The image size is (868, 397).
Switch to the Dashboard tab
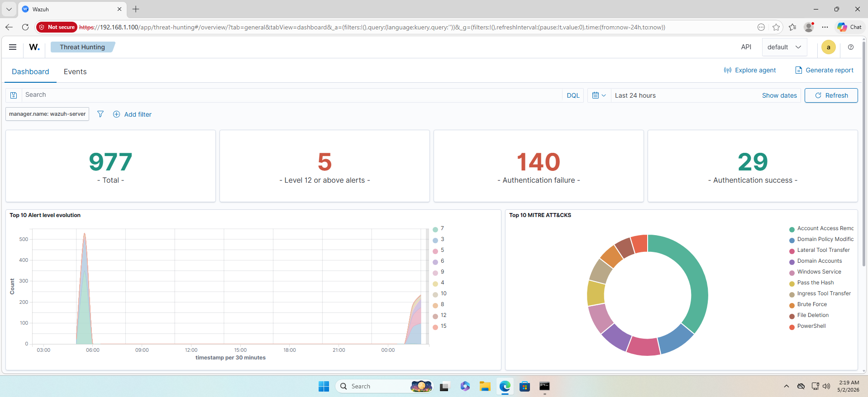[30, 71]
